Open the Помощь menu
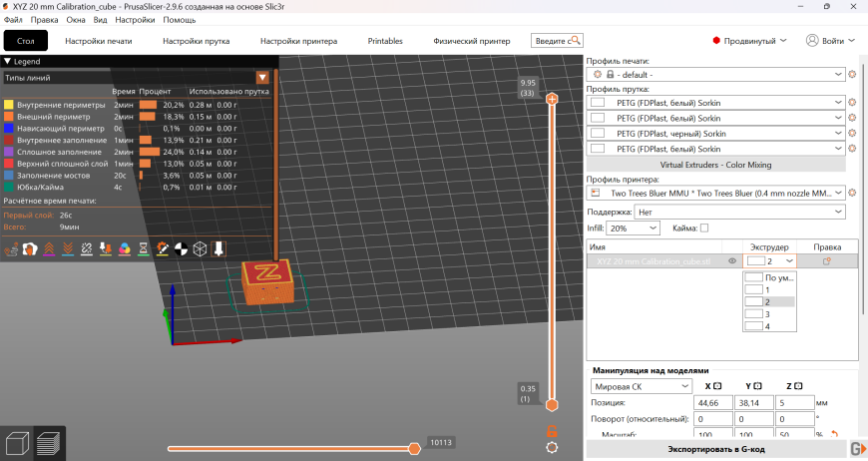The width and height of the screenshot is (868, 461). pos(180,19)
